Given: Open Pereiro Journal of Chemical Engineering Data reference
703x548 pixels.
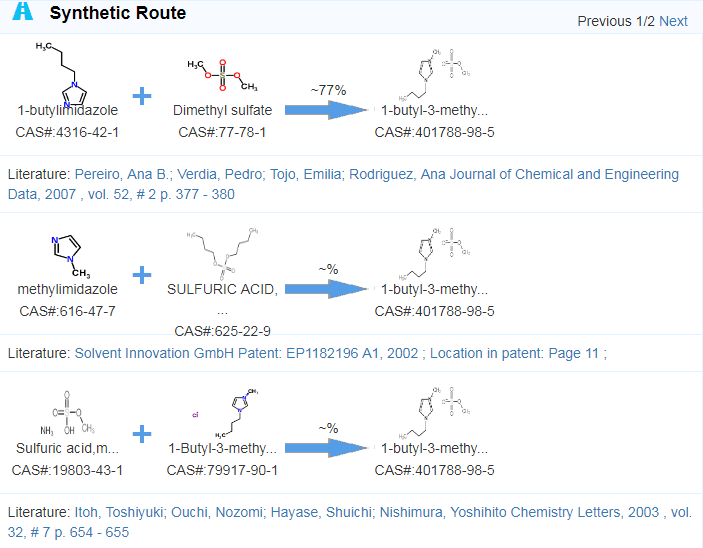Looking at the screenshot, I should click(343, 184).
